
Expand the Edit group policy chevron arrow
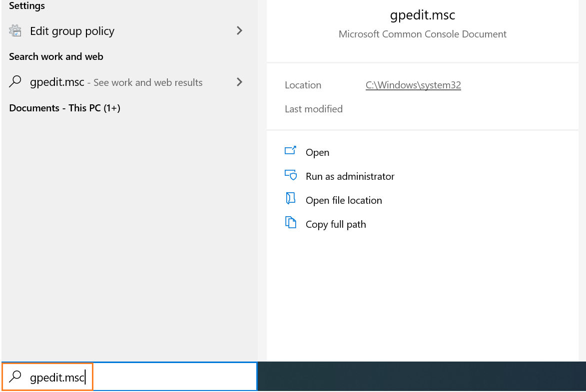coord(240,30)
